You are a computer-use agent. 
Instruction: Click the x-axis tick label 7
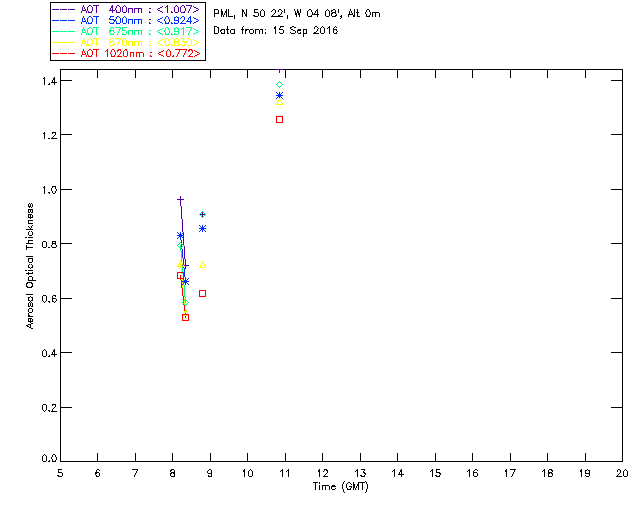(x=135, y=473)
